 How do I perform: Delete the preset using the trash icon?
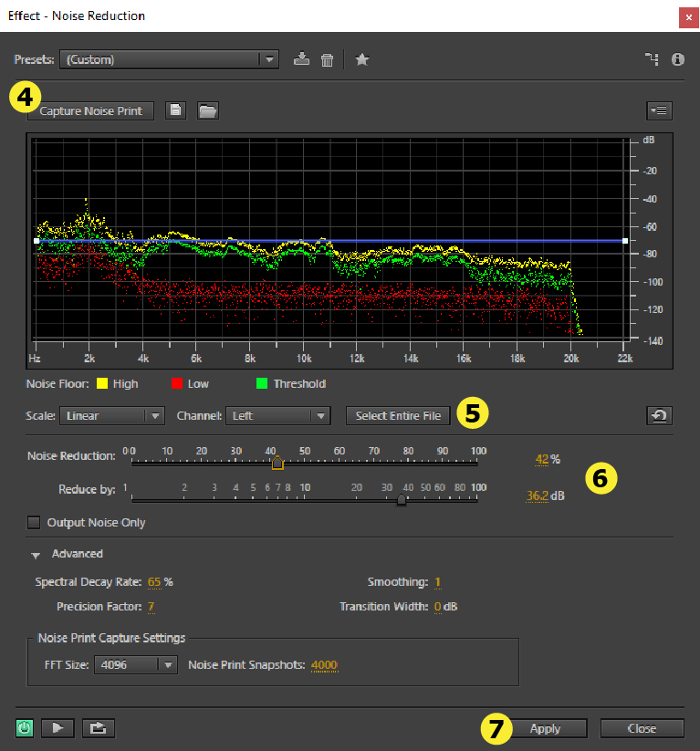[327, 59]
